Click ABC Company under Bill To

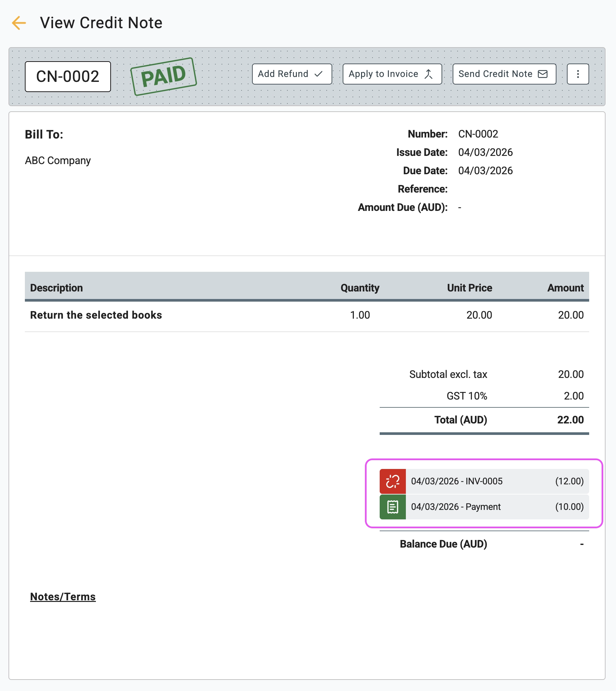click(x=58, y=160)
